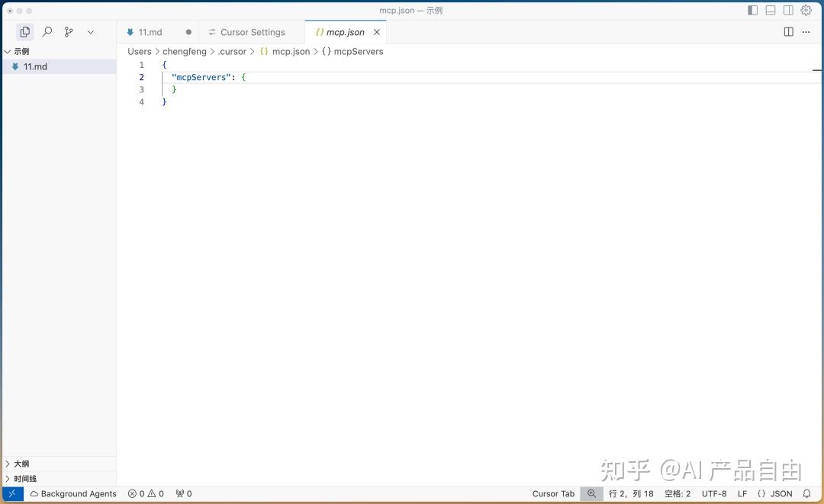The image size is (824, 504).
Task: Open notifications bell icon
Action: [x=806, y=493]
